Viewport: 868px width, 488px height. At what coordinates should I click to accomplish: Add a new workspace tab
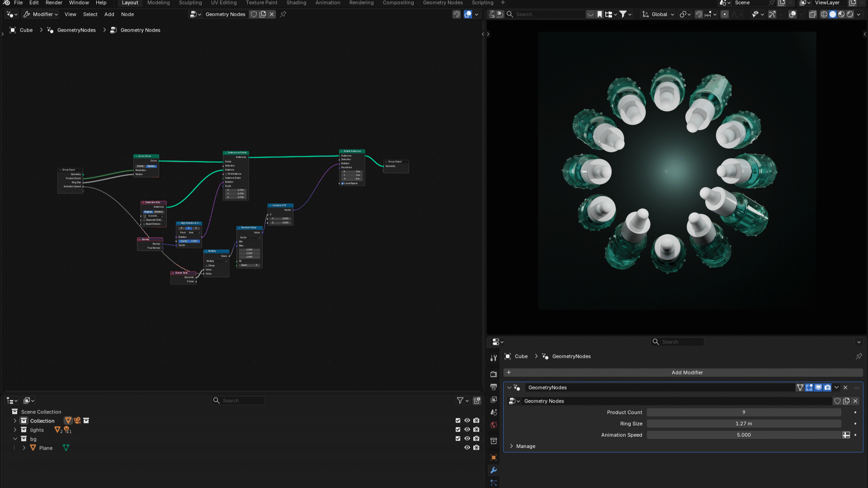(x=503, y=3)
